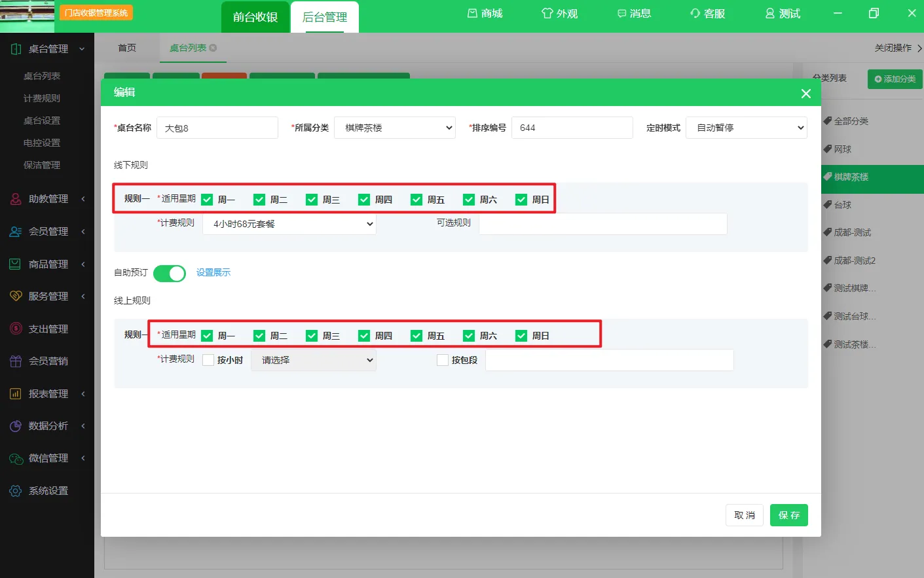Viewport: 924px width, 578px height.
Task: Open the 定时模式 dropdown showing 自动暂停
Action: click(x=746, y=128)
